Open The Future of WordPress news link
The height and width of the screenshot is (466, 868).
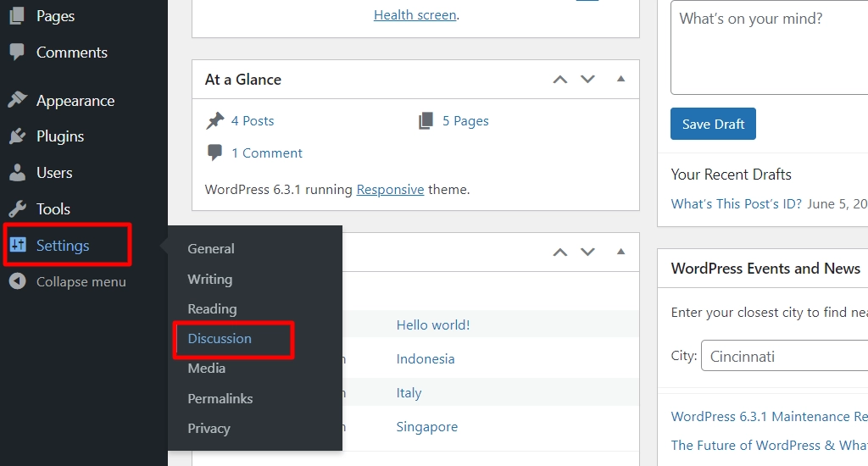click(x=770, y=445)
